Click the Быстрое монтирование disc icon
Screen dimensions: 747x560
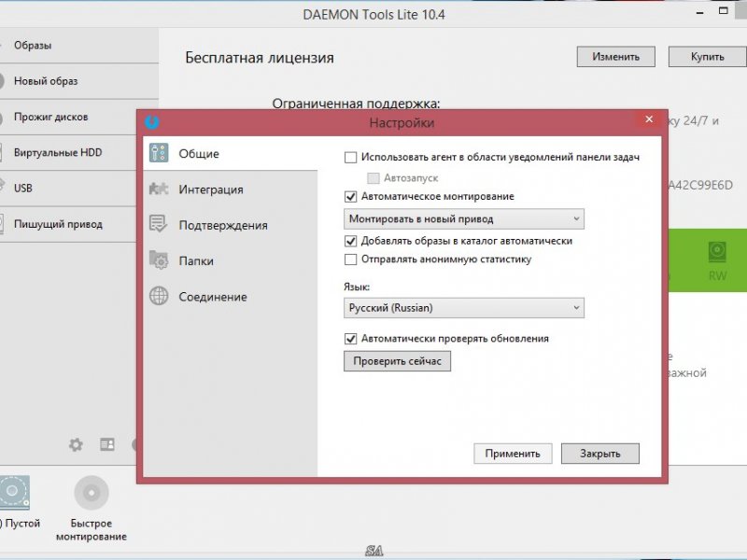(92, 493)
